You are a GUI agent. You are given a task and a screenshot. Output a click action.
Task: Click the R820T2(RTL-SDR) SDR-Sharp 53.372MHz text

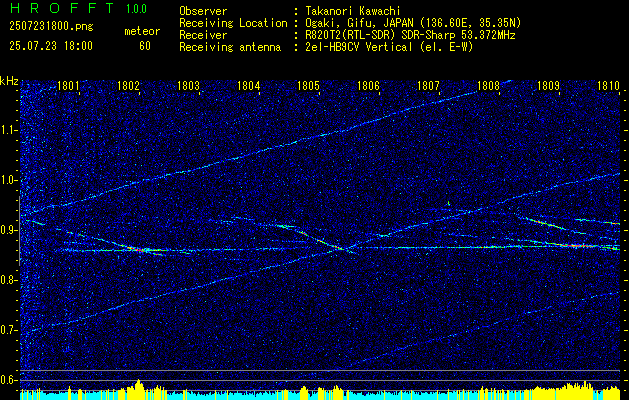coord(408,35)
